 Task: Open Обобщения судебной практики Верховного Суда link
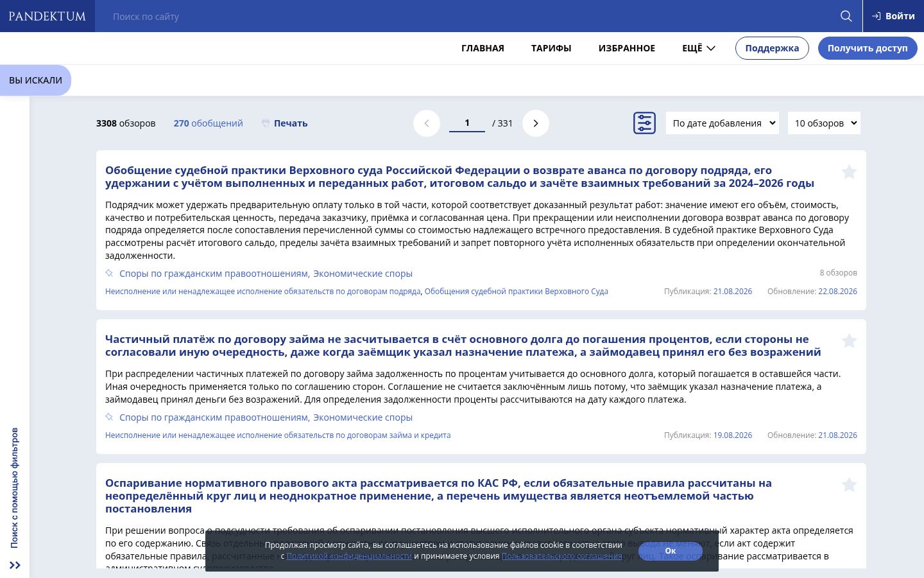(x=516, y=292)
